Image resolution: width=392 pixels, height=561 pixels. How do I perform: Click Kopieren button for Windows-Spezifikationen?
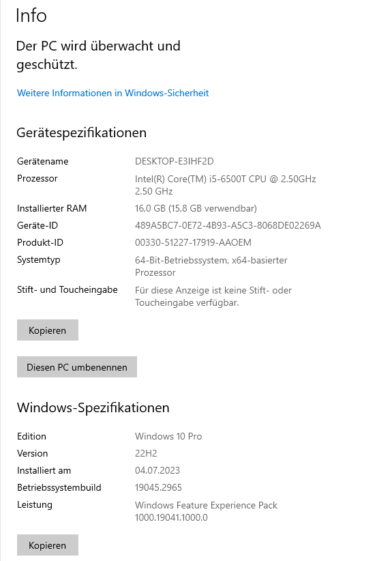coord(48,545)
